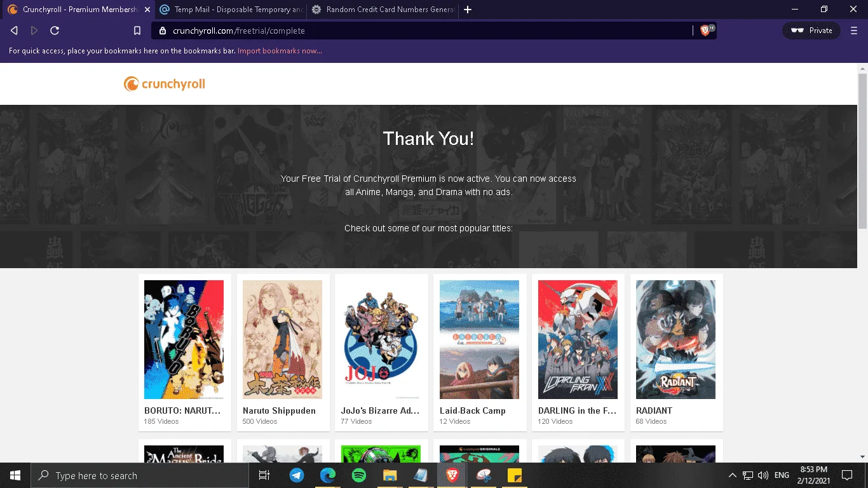Show hidden system tray icons
Image resolution: width=868 pixels, height=488 pixels.
click(x=732, y=475)
